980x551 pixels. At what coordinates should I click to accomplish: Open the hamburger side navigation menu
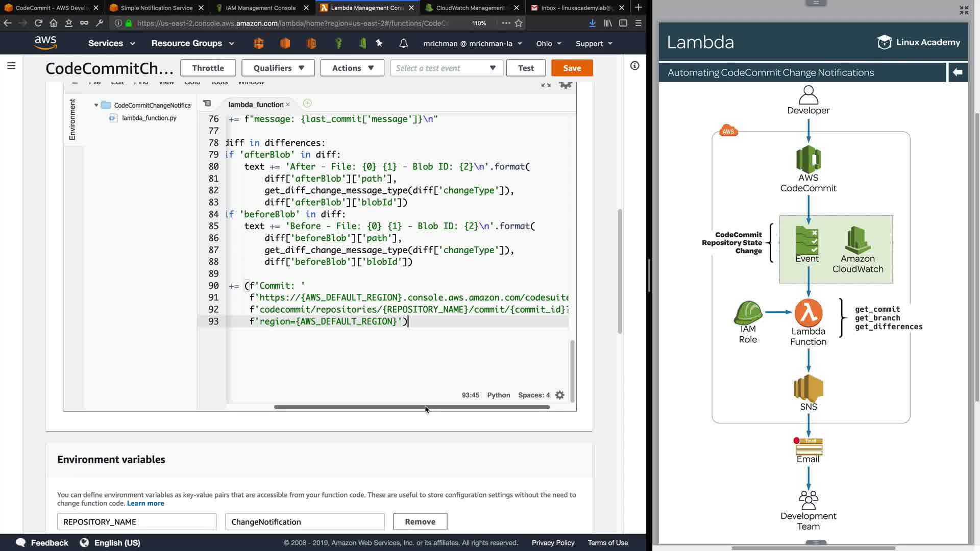pos(11,66)
